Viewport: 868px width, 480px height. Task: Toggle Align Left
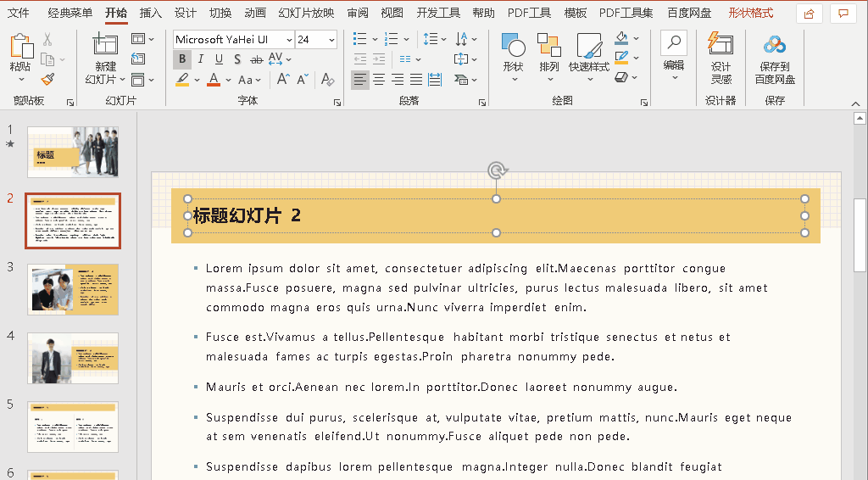(359, 80)
